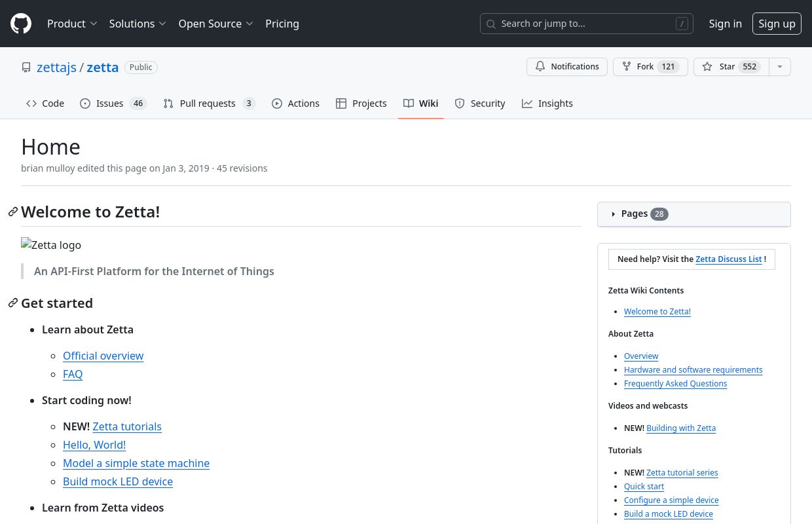
Task: Click the API-First Platform tagline text
Action: [x=154, y=271]
